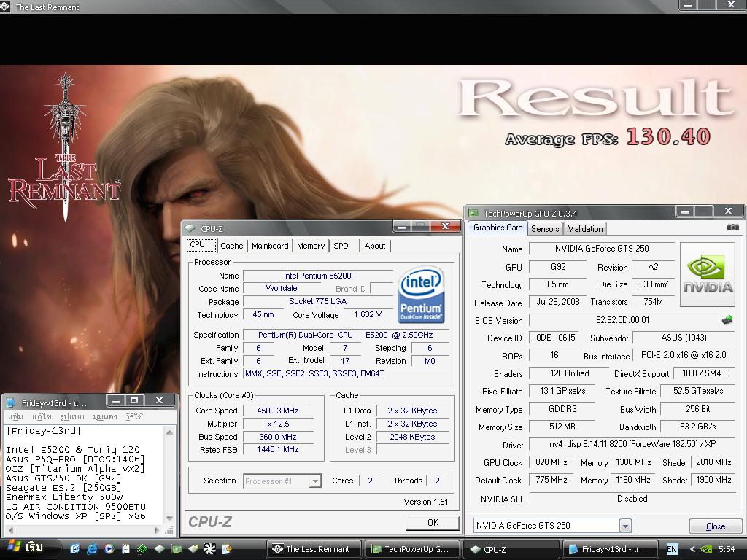The width and height of the screenshot is (747, 560).
Task: Open the Processor #1 selection dropdown
Action: [315, 481]
